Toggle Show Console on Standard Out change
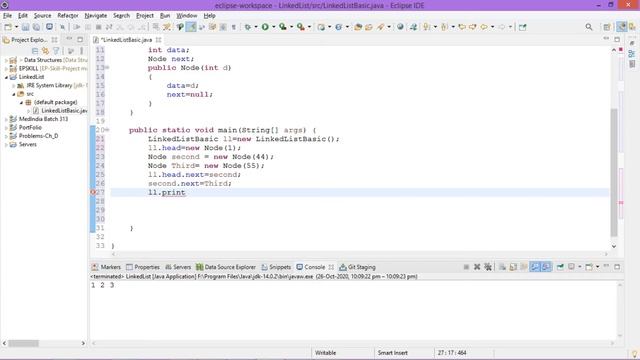 [x=535, y=267]
